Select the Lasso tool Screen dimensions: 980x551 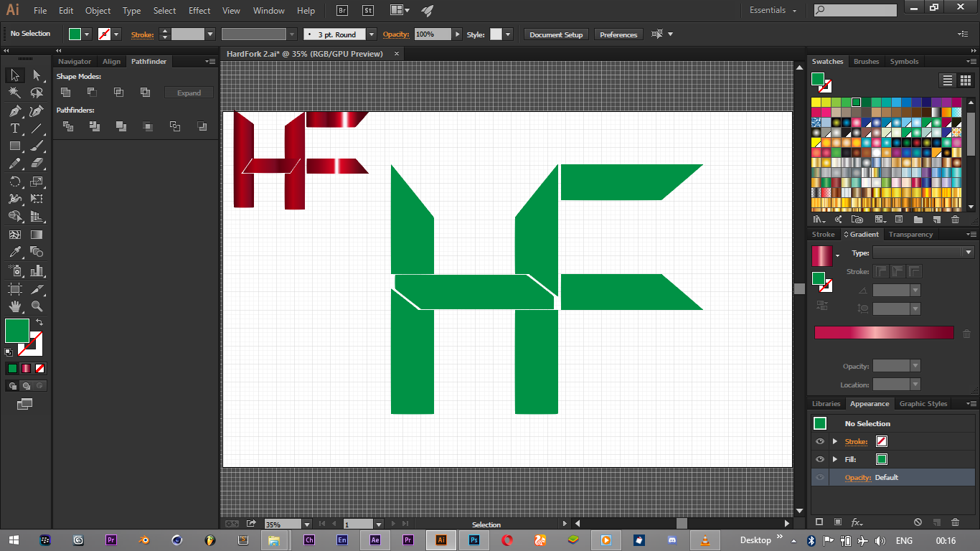(x=37, y=93)
